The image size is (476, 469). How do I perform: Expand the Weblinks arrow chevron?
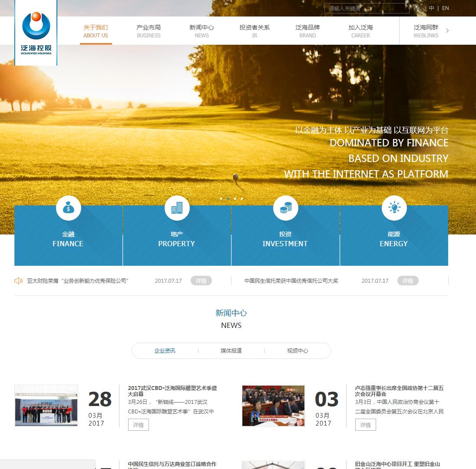pos(447,31)
